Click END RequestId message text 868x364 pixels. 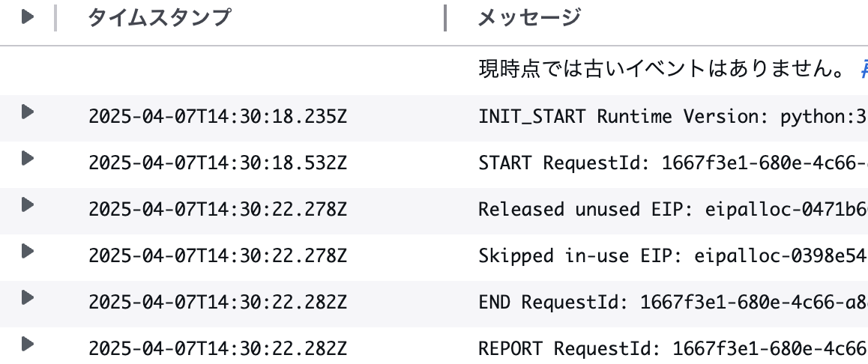673,303
